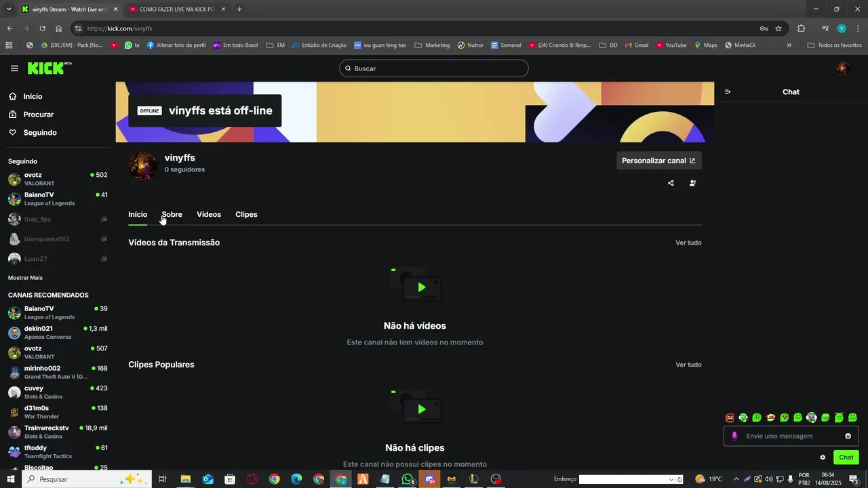The width and height of the screenshot is (868, 488).
Task: Click the purple microphone icon in chat
Action: [x=734, y=436]
